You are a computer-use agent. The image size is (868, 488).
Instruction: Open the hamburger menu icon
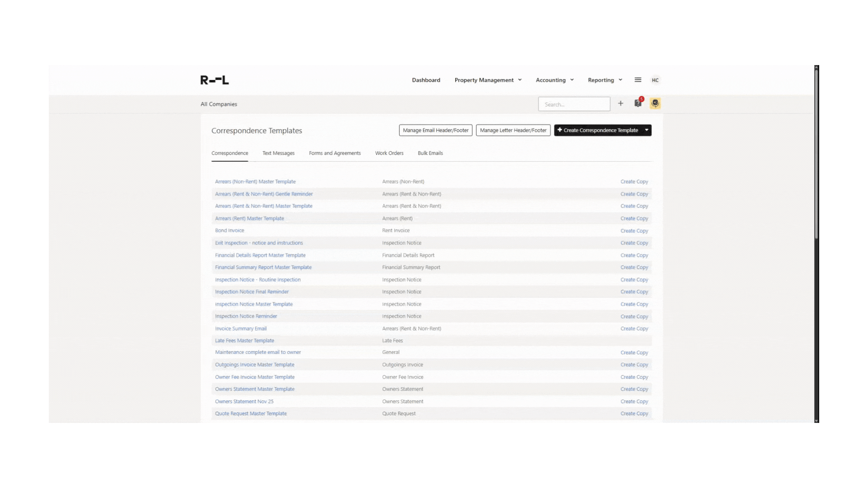tap(638, 80)
